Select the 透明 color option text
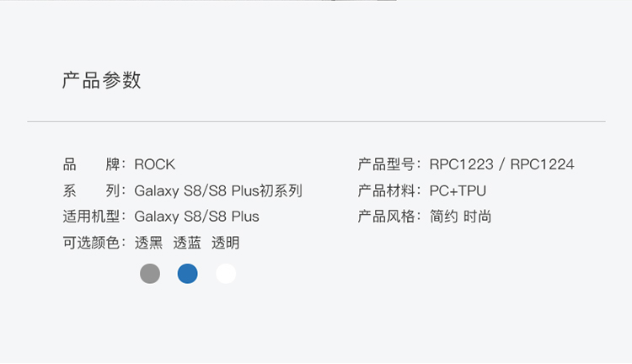The height and width of the screenshot is (364, 632). coord(226,243)
